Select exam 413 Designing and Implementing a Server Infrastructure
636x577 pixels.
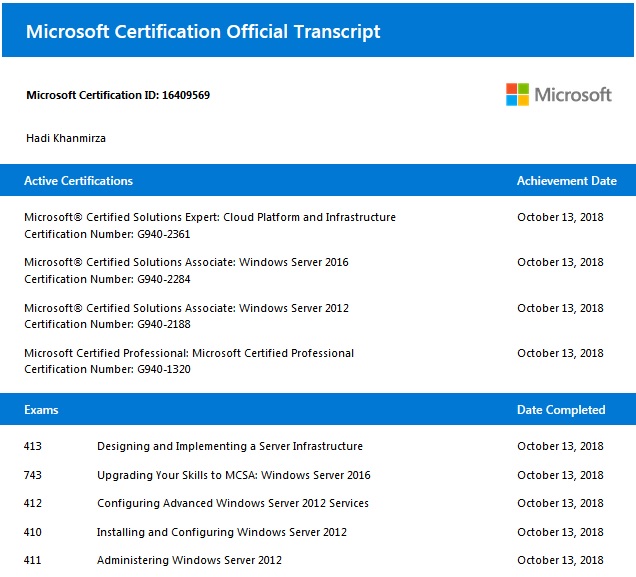[229, 446]
